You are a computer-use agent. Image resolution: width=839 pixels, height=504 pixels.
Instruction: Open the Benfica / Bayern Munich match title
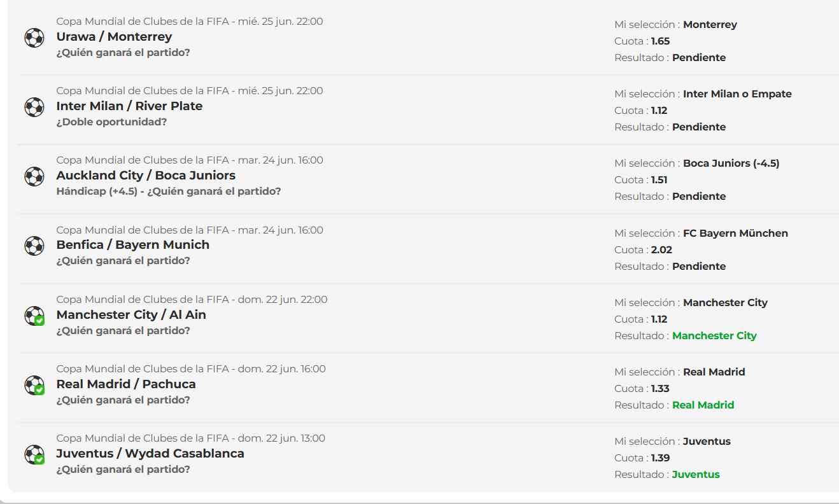coord(132,245)
